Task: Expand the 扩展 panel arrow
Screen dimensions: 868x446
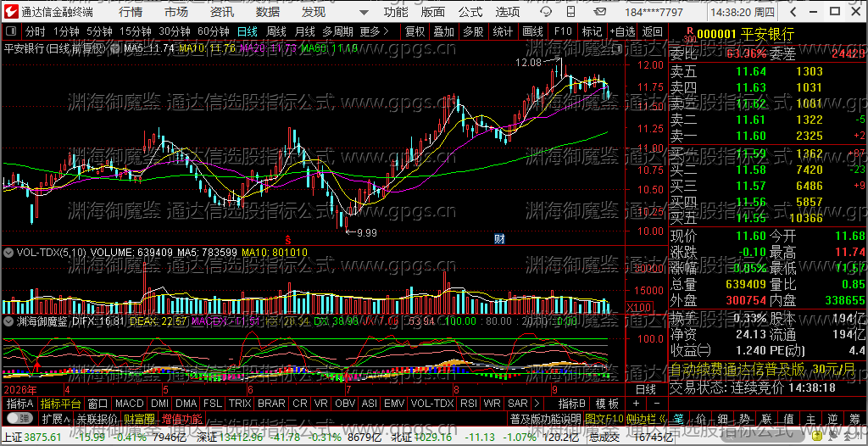Action: 56,418
